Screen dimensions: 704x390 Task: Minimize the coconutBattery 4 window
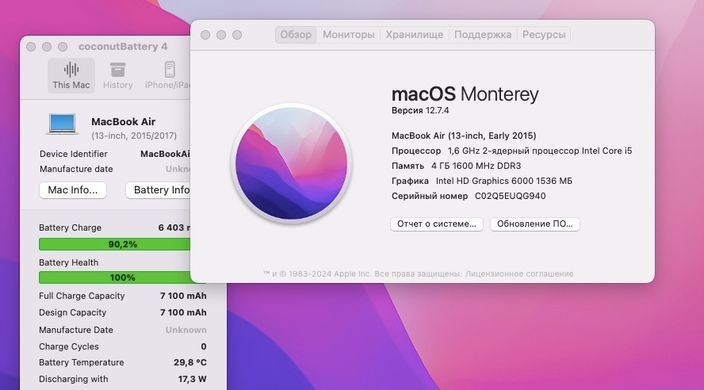(47, 47)
